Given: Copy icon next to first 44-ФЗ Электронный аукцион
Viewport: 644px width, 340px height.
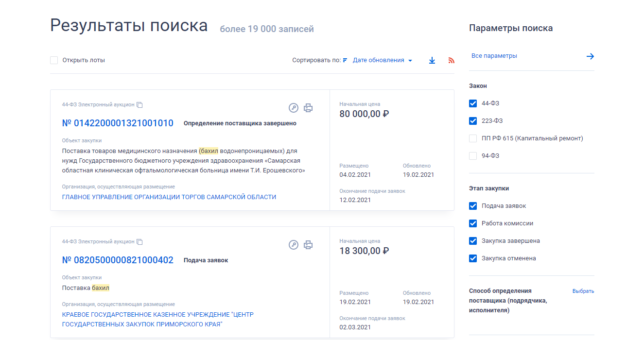Looking at the screenshot, I should [x=139, y=105].
